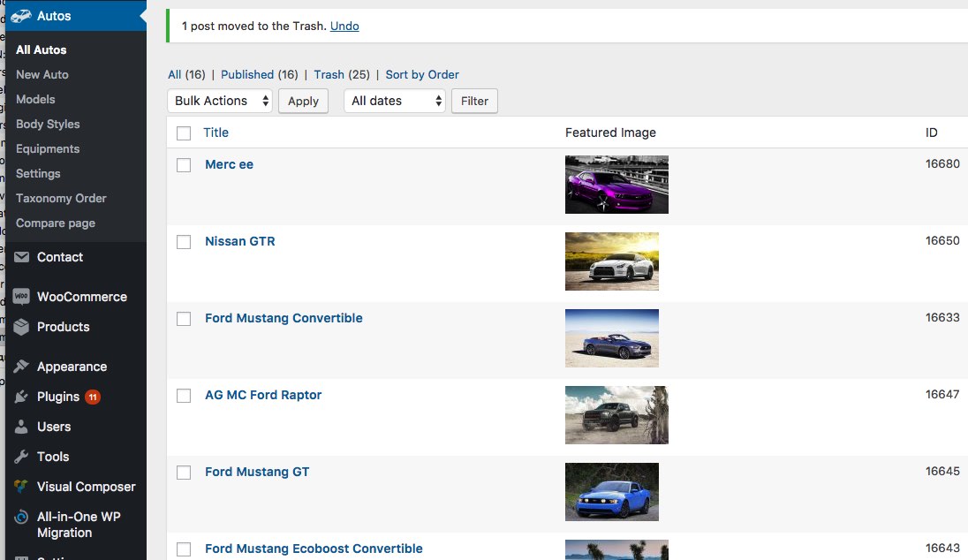
Task: Click the Products box icon
Action: click(21, 327)
